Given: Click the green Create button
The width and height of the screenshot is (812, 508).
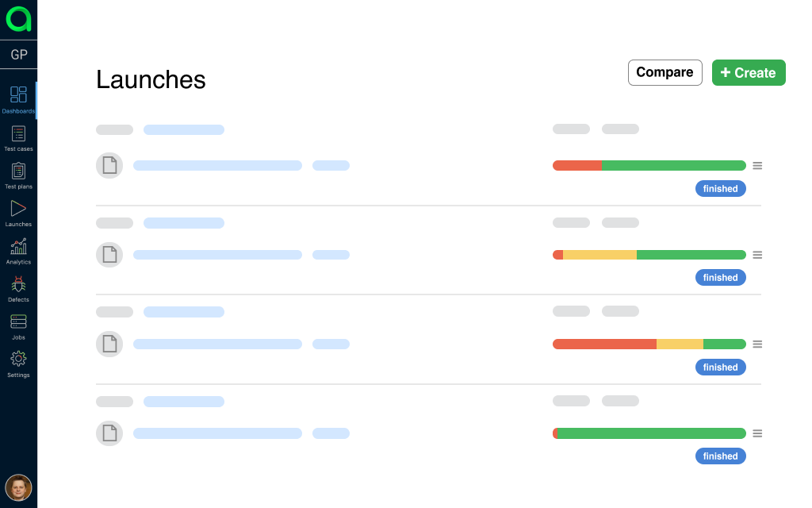Looking at the screenshot, I should [x=749, y=72].
